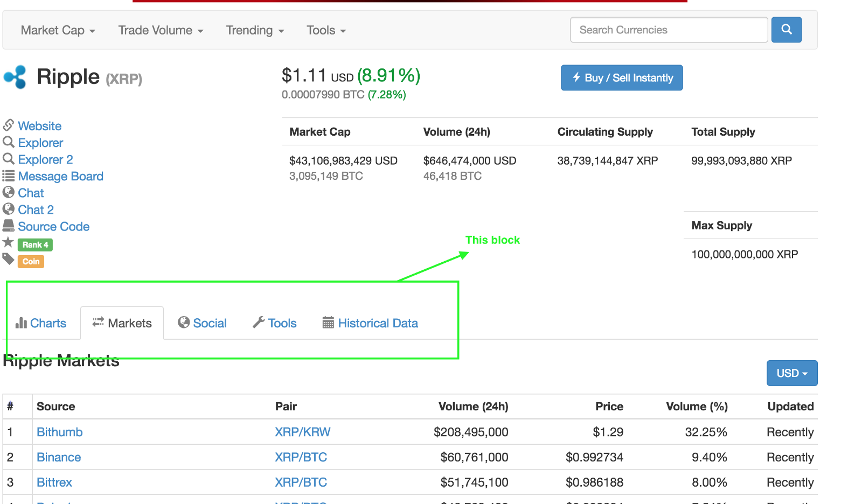The width and height of the screenshot is (862, 504).
Task: Open the Market Cap dropdown menu
Action: pyautogui.click(x=58, y=30)
